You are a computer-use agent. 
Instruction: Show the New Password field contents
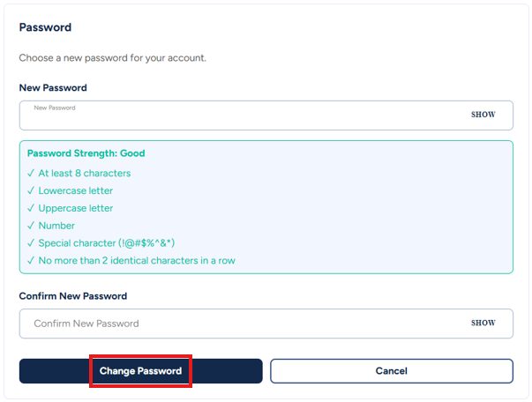pyautogui.click(x=483, y=115)
